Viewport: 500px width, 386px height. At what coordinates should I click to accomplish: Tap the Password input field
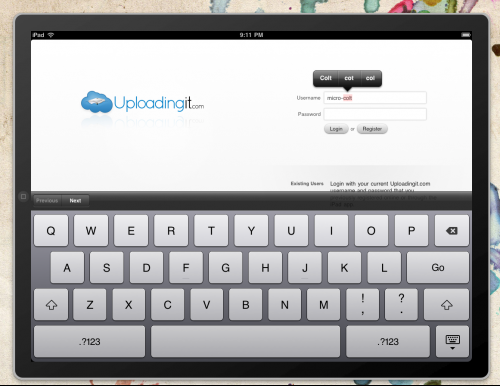click(375, 114)
